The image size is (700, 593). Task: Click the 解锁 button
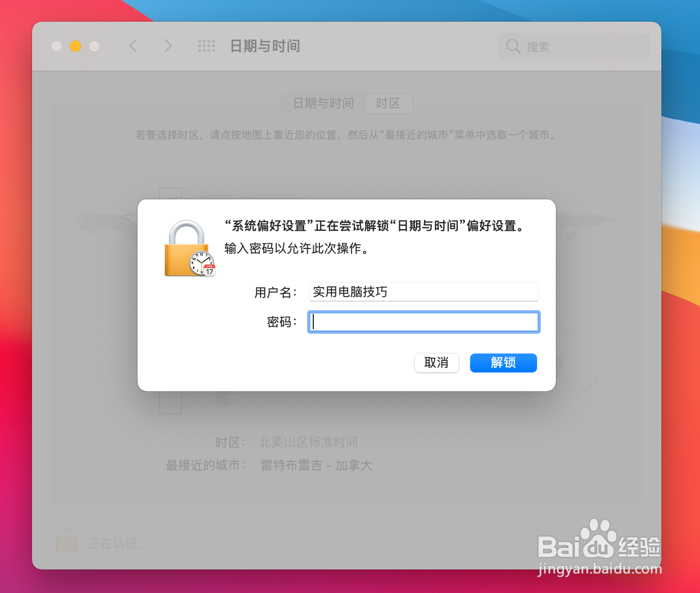tap(503, 362)
